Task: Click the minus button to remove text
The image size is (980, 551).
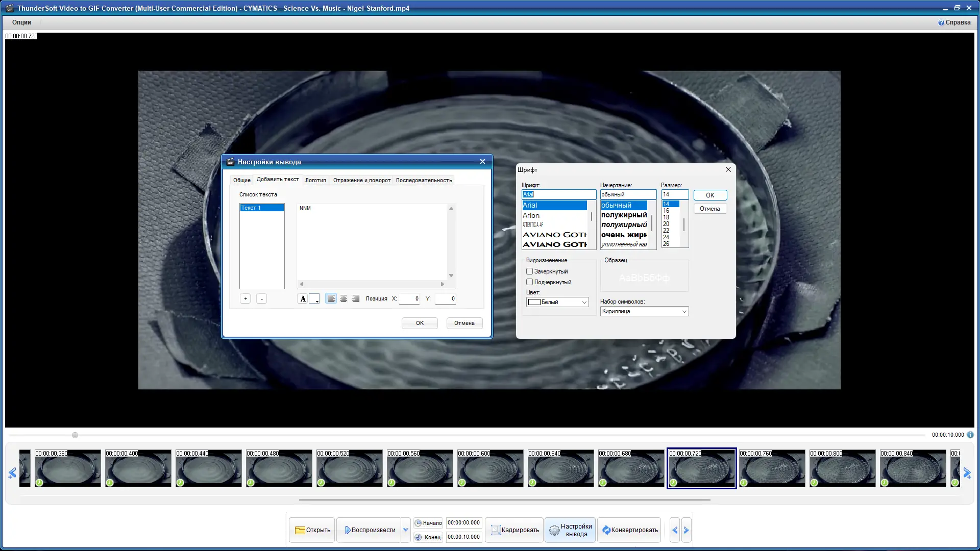Action: 261,299
